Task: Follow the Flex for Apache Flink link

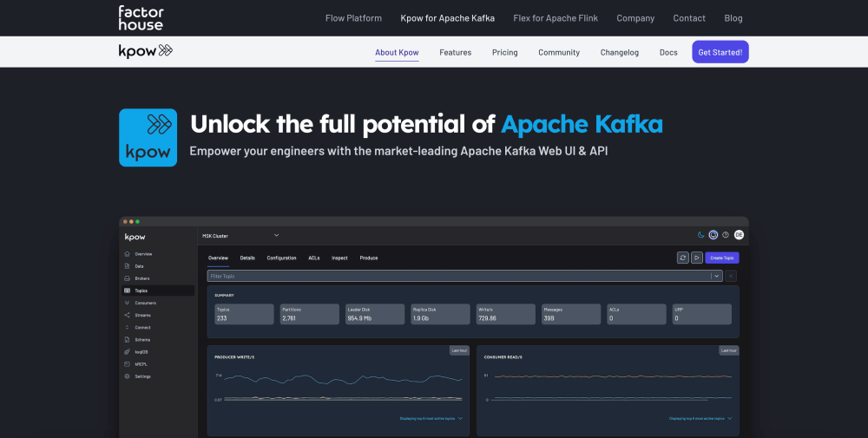Action: (x=556, y=18)
